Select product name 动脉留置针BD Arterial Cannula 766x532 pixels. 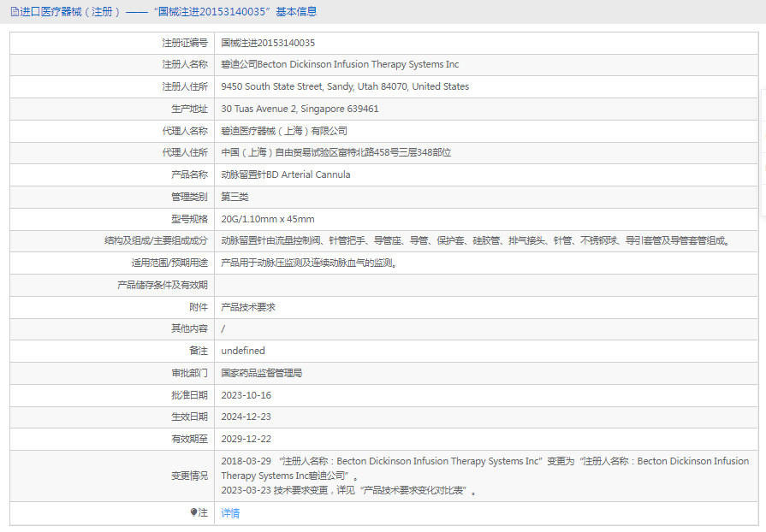tap(285, 174)
